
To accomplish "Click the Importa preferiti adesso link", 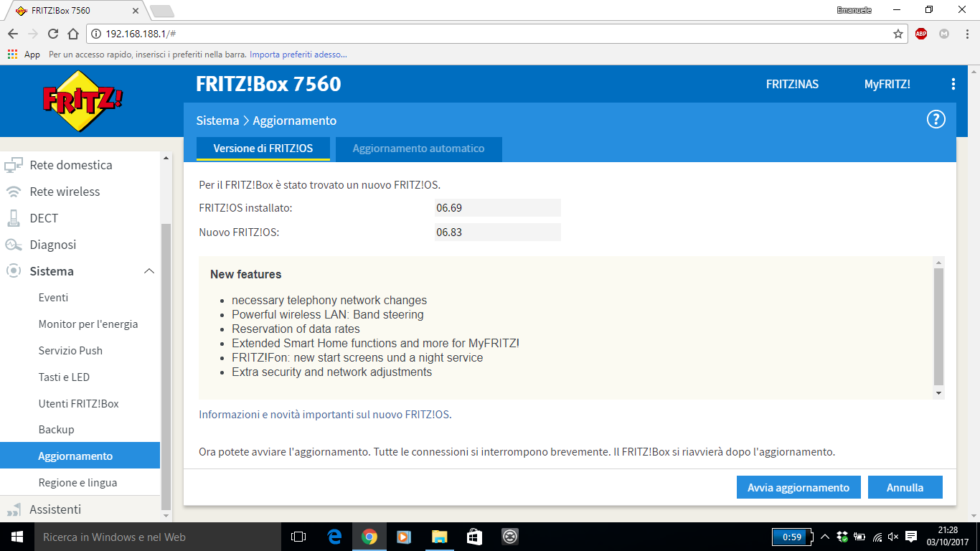I will [298, 55].
